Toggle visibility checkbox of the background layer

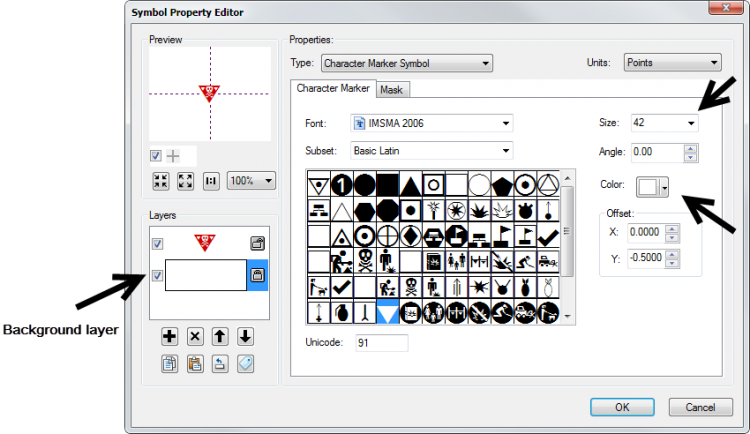[156, 276]
